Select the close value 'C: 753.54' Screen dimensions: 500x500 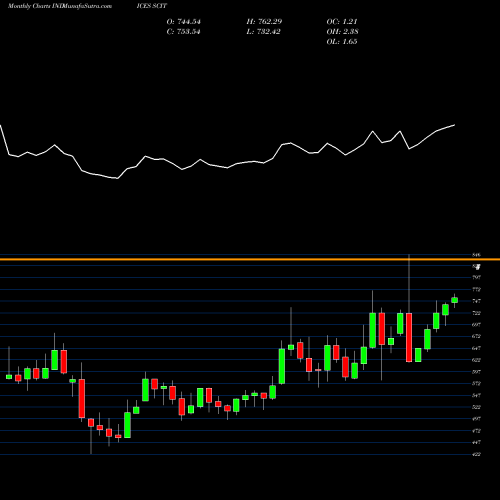click(x=184, y=32)
